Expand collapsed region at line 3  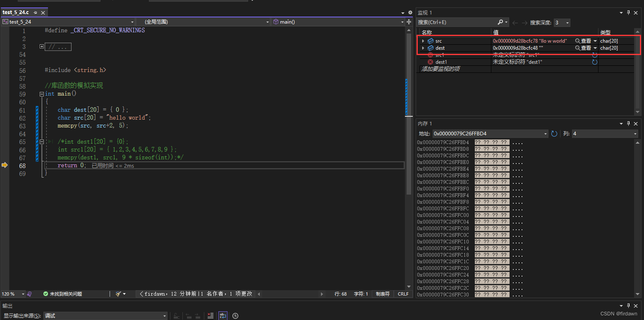pos(42,47)
